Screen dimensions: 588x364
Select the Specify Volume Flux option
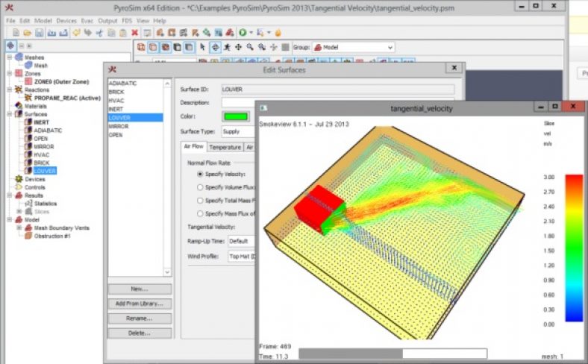200,187
